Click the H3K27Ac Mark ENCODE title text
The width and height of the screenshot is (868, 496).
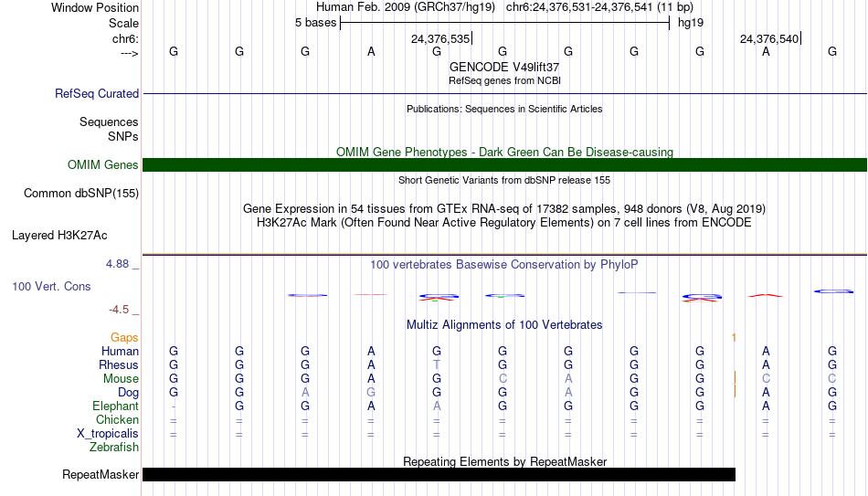click(x=504, y=223)
